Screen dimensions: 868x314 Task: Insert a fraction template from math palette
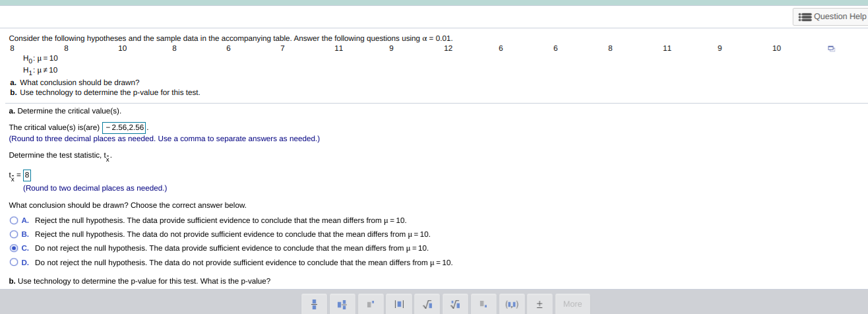(x=315, y=304)
